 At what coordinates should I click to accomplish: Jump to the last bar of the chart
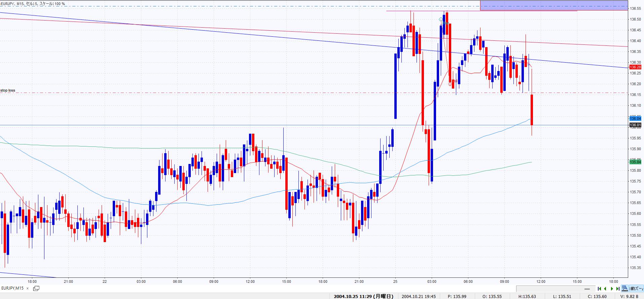click(618, 289)
